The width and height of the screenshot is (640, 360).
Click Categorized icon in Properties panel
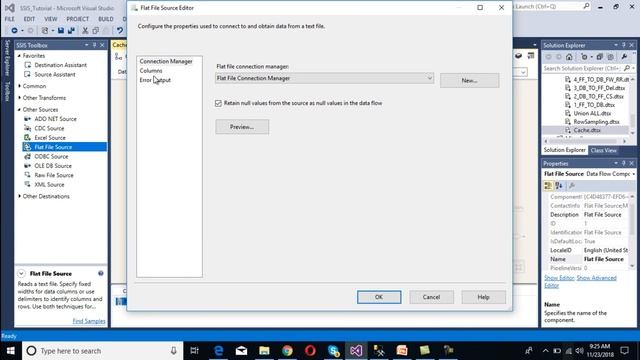pos(548,186)
